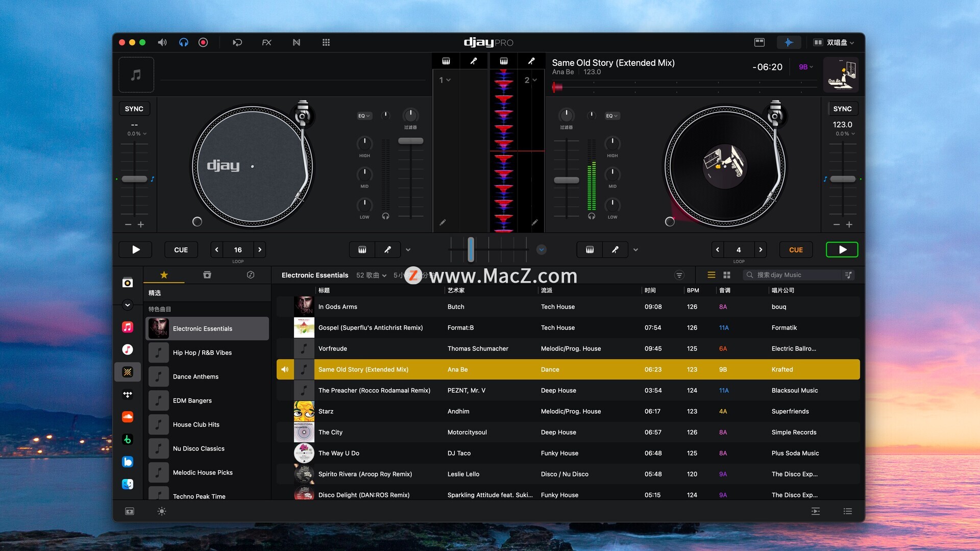Play the right deck

[842, 249]
